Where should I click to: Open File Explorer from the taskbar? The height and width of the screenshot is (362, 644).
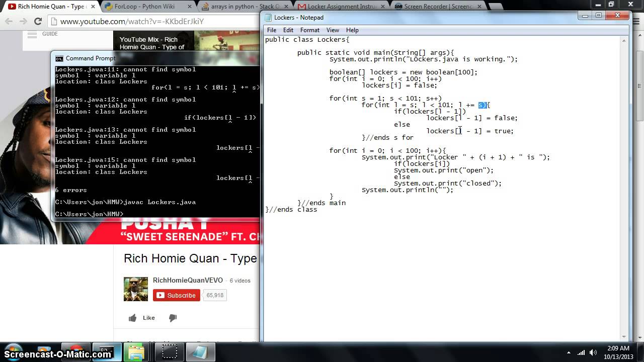click(136, 352)
